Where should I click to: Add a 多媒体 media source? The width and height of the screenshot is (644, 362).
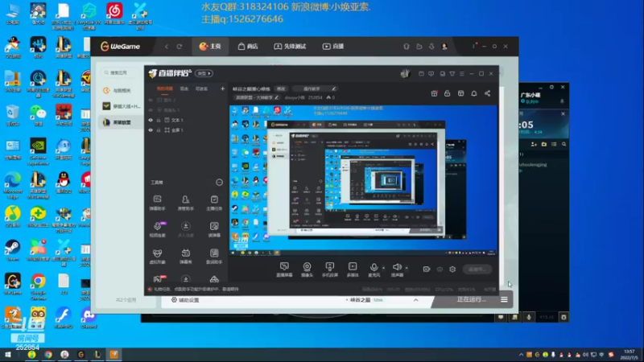pos(353,269)
